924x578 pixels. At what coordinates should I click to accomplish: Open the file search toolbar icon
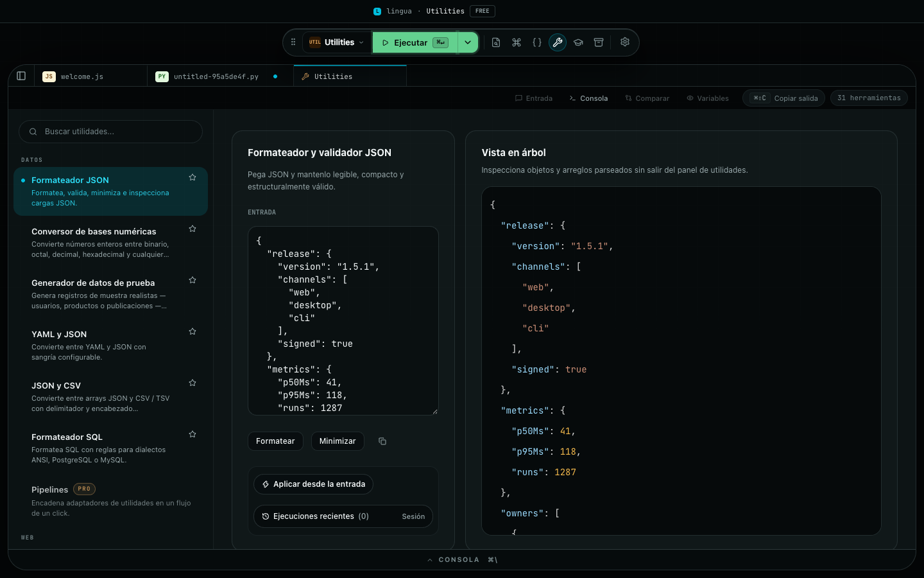[x=496, y=42]
